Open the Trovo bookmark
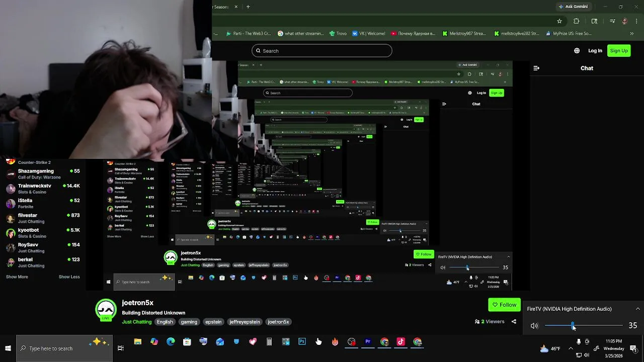This screenshot has width=644, height=362. pos(338,34)
